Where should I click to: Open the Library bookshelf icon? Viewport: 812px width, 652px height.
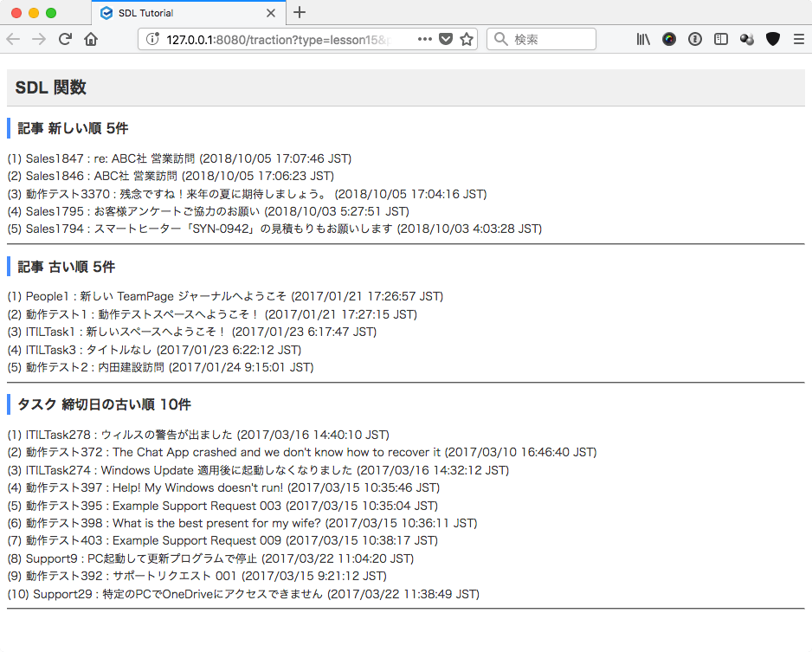coord(643,39)
